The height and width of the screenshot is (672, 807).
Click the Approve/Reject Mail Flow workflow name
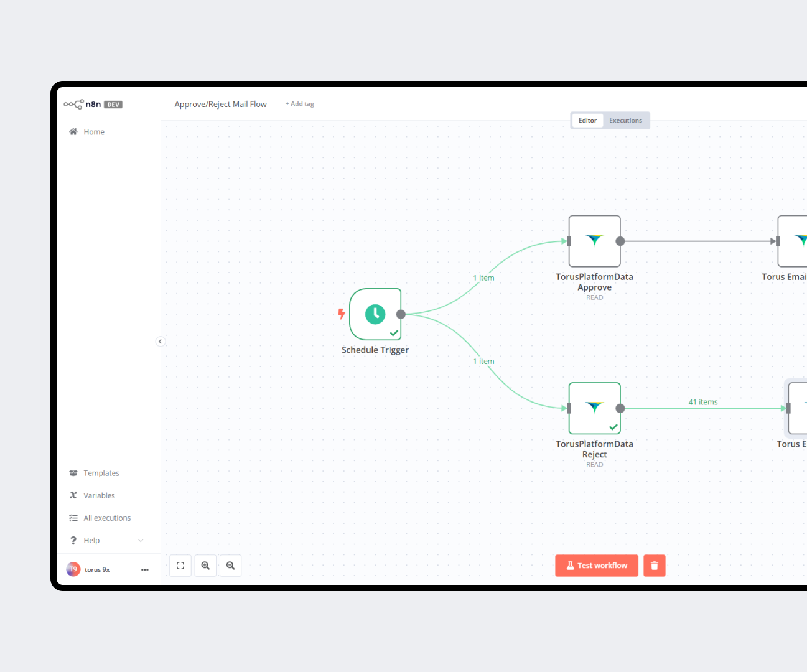(220, 104)
